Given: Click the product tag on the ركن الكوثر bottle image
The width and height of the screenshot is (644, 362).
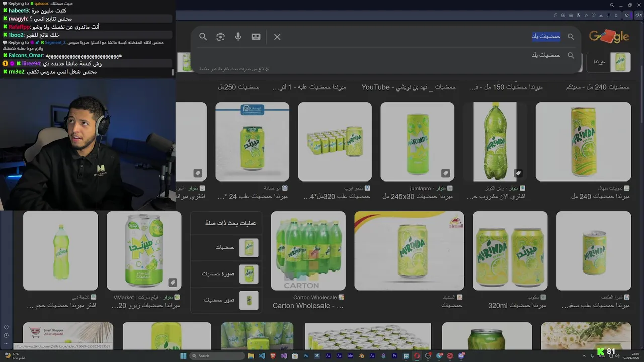Looking at the screenshot, I should (x=518, y=173).
